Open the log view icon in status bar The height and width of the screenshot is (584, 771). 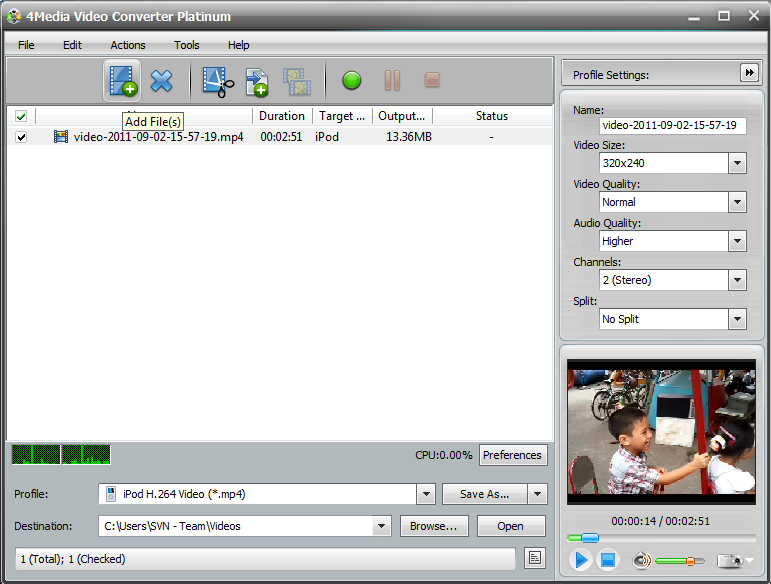tap(534, 558)
